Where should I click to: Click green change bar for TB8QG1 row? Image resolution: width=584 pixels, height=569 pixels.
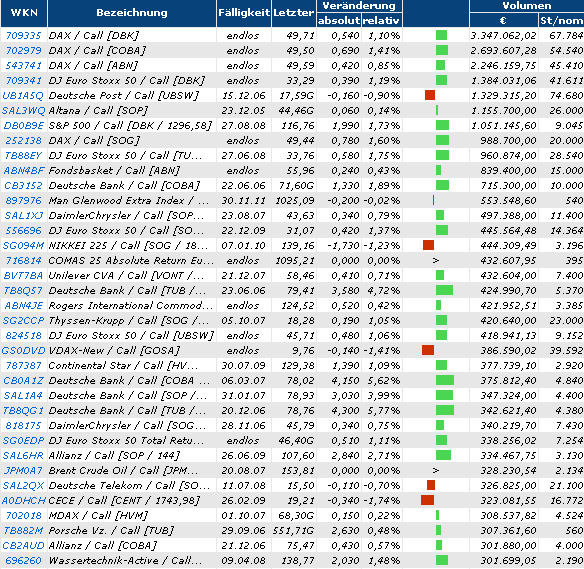[x=445, y=410]
